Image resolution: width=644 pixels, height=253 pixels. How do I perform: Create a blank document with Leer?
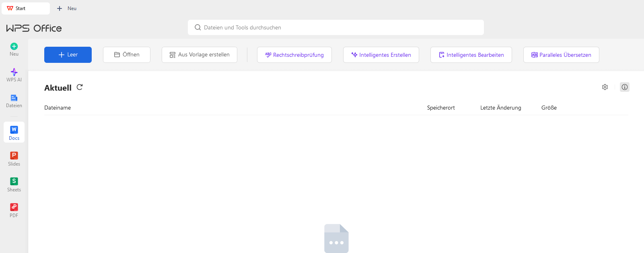tap(68, 55)
